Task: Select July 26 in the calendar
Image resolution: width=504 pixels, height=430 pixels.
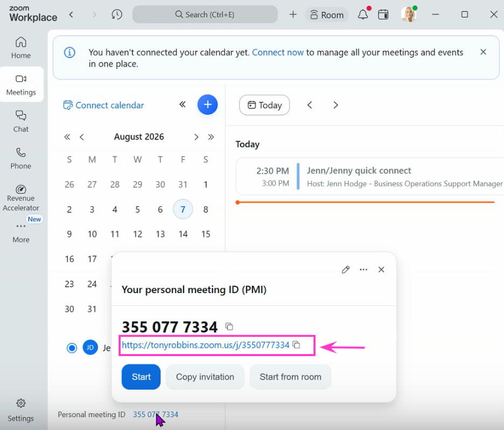Action: point(69,185)
